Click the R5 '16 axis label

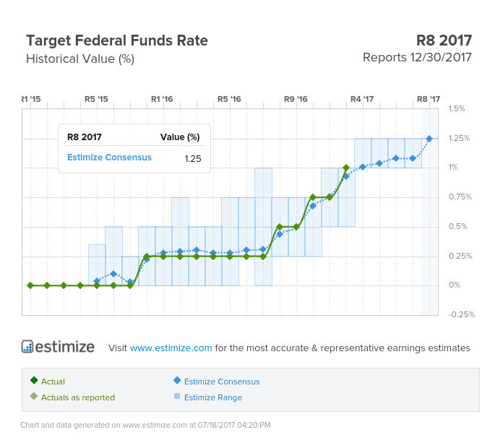coord(229,99)
